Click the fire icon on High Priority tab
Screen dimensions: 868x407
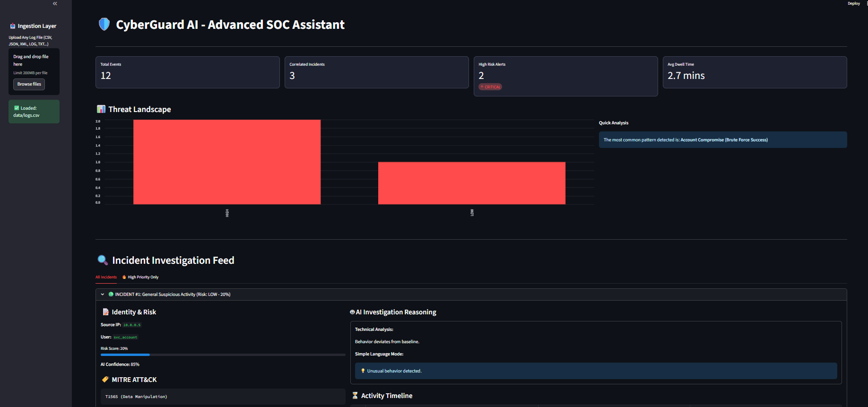pos(124,277)
